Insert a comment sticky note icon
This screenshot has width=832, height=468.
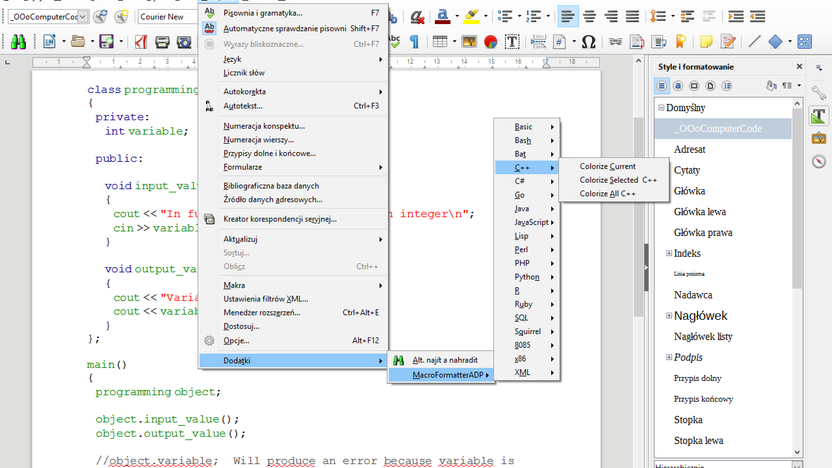(706, 41)
